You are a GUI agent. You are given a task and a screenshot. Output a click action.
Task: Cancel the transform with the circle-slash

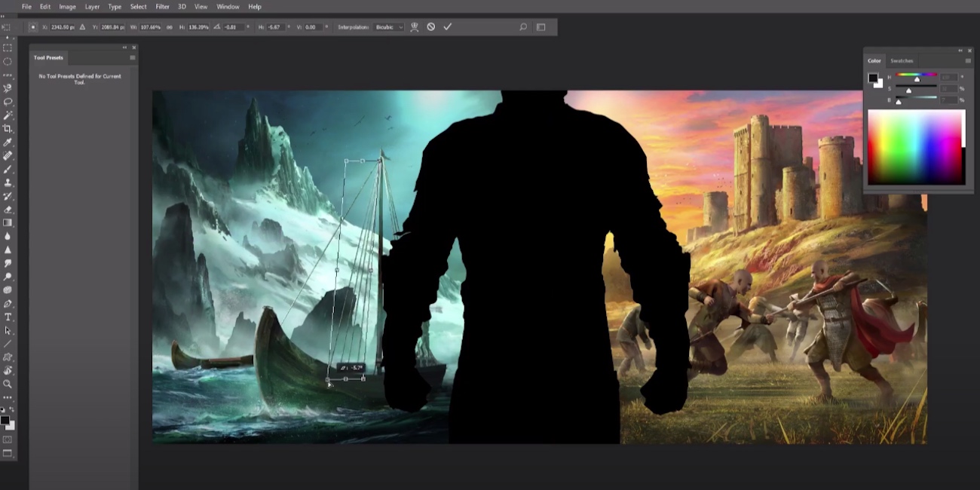430,27
